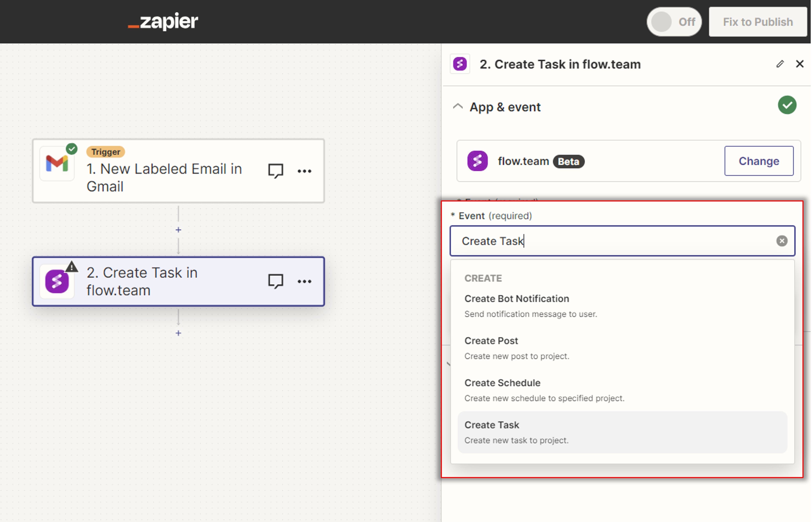Image resolution: width=812 pixels, height=522 pixels.
Task: Click the green App & event checkmark
Action: 787,105
